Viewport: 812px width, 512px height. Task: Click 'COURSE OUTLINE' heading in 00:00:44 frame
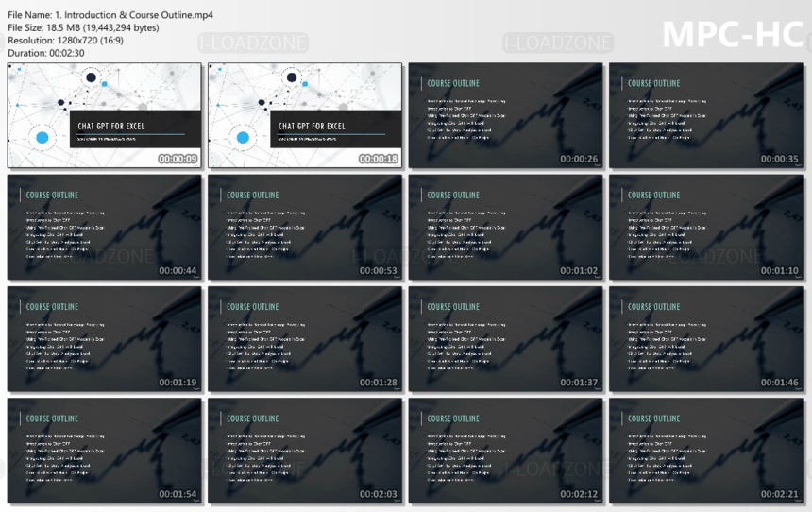52,196
